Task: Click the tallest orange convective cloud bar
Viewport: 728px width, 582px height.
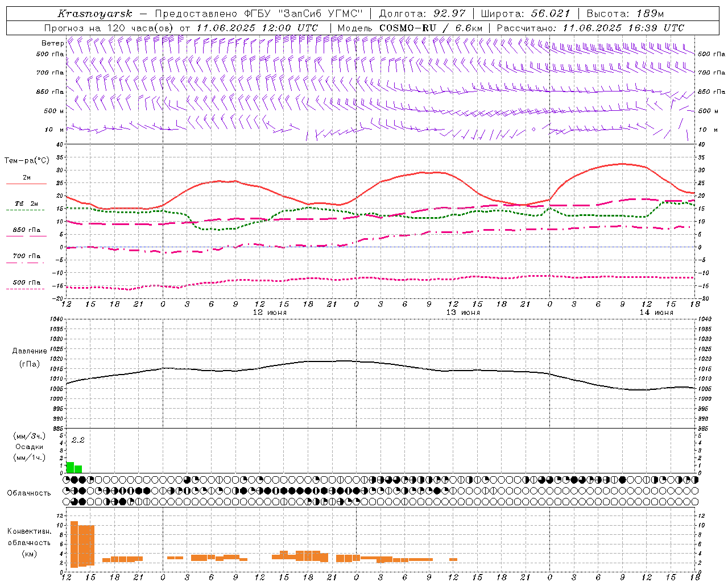Action: click(74, 544)
